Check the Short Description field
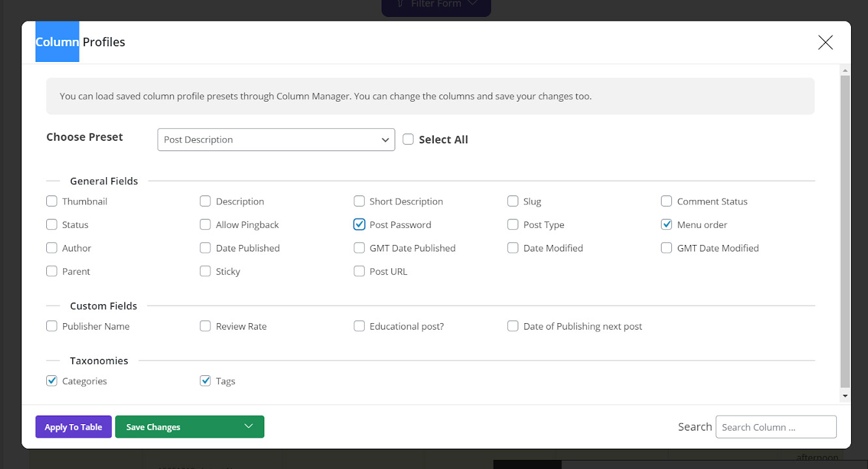 coord(359,201)
